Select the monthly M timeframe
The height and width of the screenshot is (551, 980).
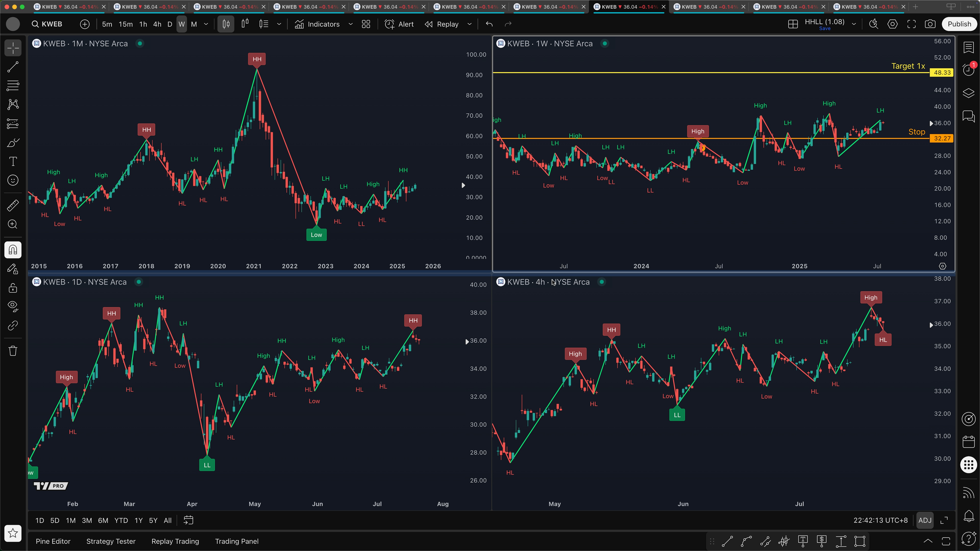[194, 24]
